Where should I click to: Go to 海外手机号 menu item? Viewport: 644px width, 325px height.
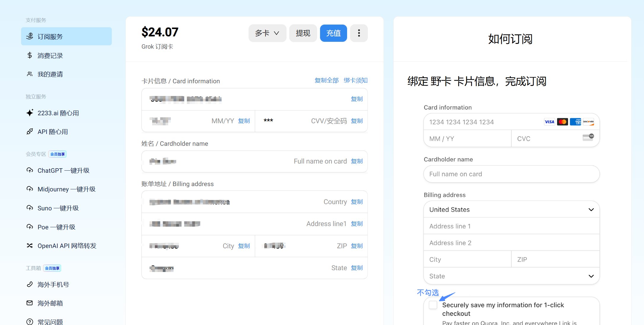tap(53, 284)
